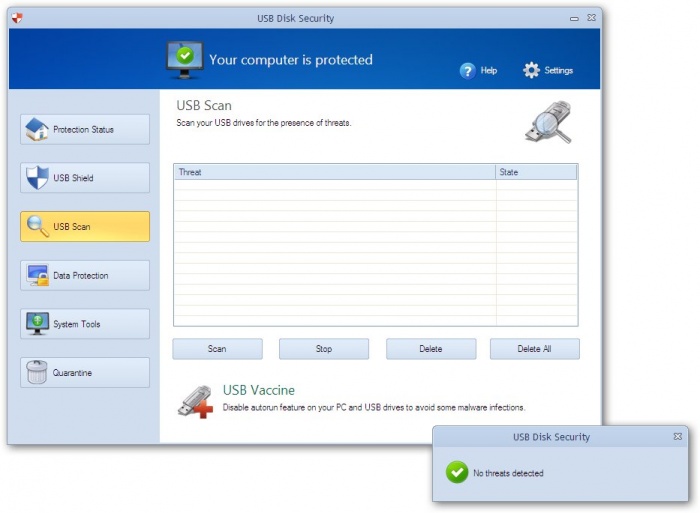Click the Delete All button

(x=534, y=349)
